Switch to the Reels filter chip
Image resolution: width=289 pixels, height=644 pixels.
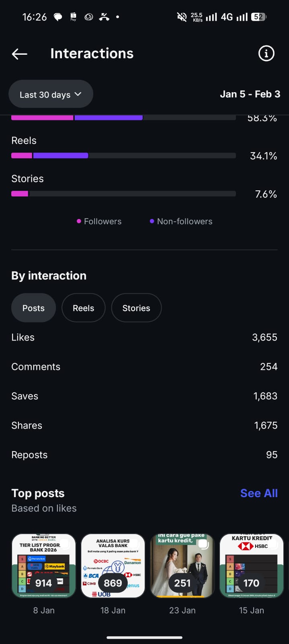click(x=83, y=308)
